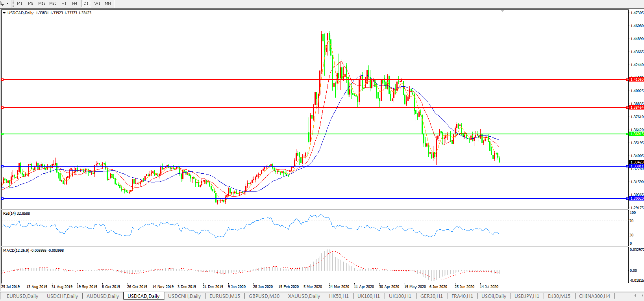
Task: Switch the timeframe to M1
Action: pyautogui.click(x=20, y=4)
